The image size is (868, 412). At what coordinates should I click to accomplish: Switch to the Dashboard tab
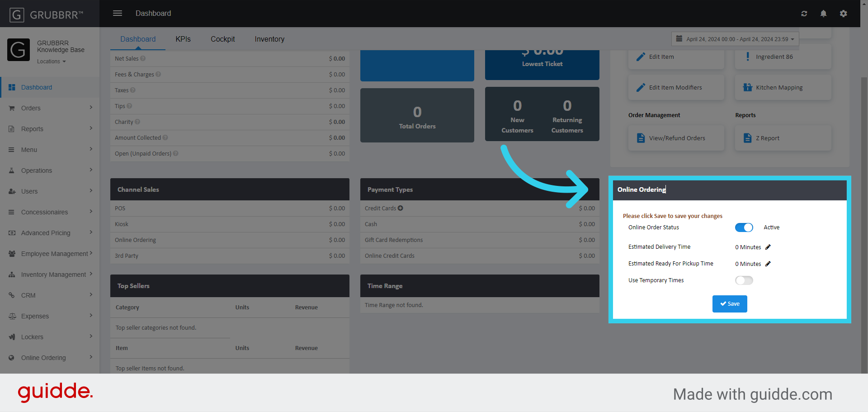(138, 39)
